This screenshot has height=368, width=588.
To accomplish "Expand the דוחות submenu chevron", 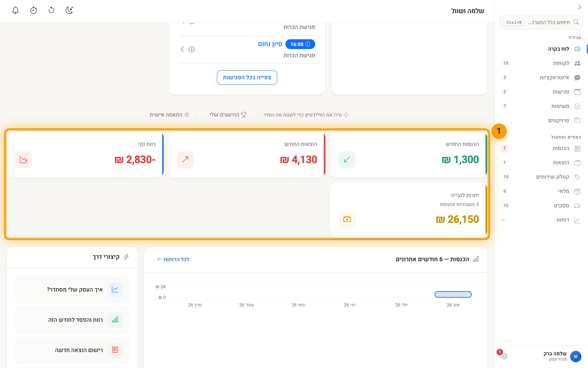I will point(503,220).
